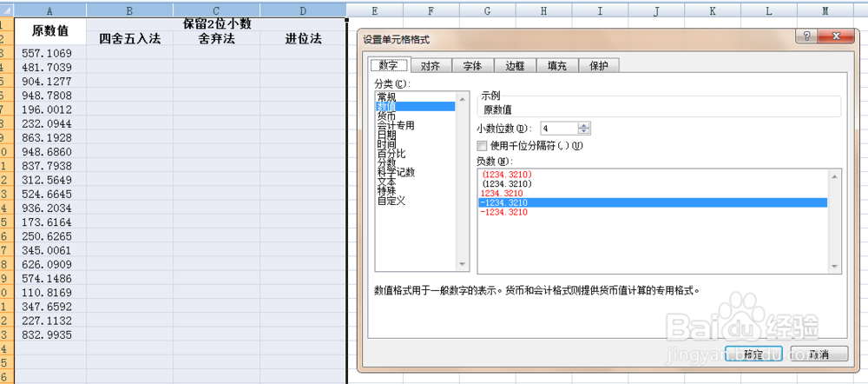
Task: Select 日期 category
Action: point(415,136)
